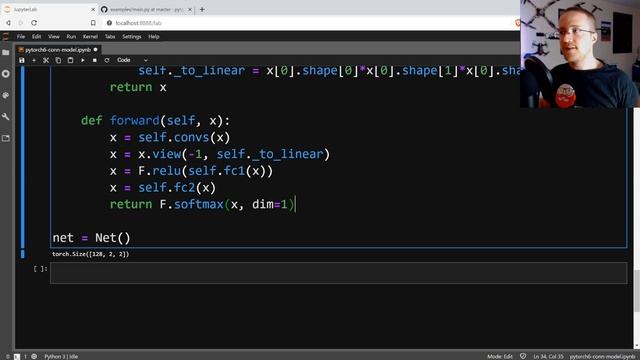Interrupt the kernel with stop button
The width and height of the screenshot is (640, 360).
[94, 60]
